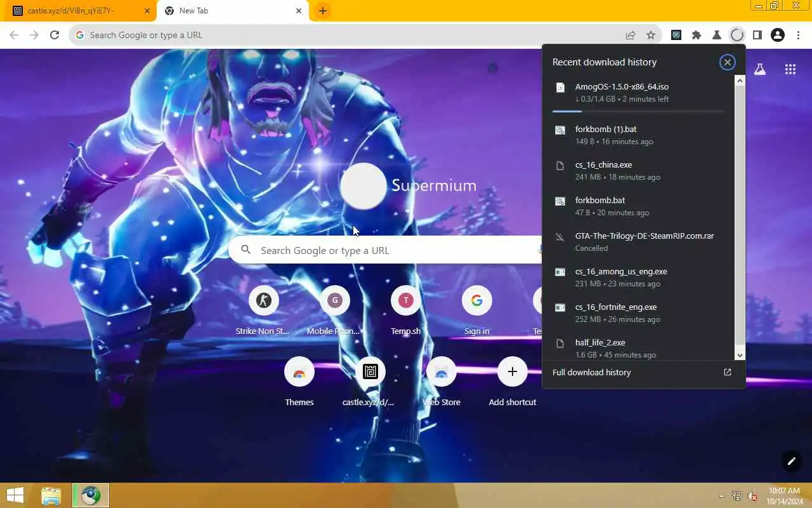Click the browser back arrow
The image size is (812, 508).
coord(14,35)
